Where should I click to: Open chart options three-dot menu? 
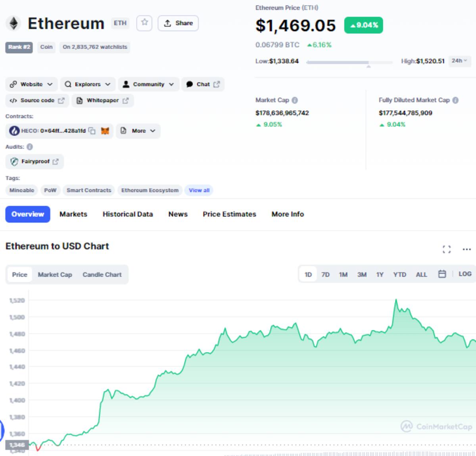click(x=466, y=249)
